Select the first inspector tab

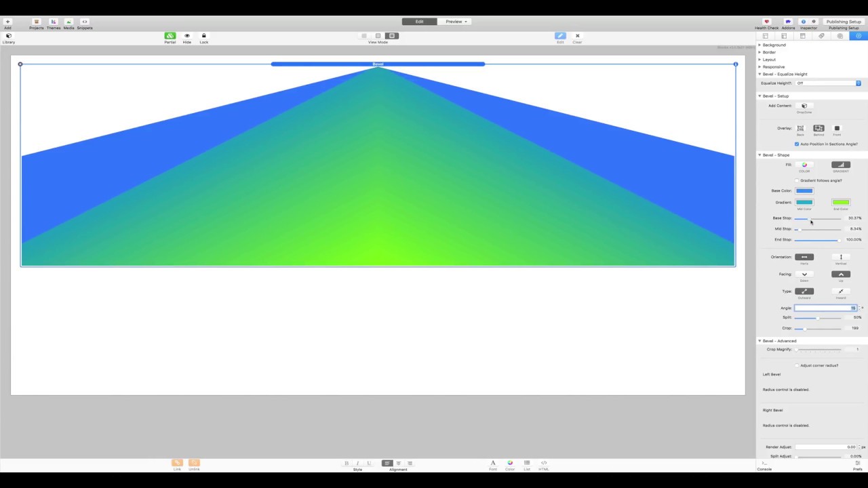pyautogui.click(x=766, y=36)
